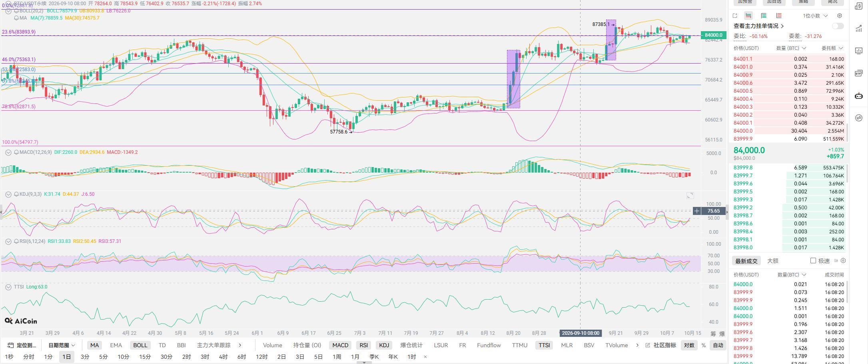868x364 pixels.
Task: Open the robot assistant sidebar icon
Action: pyautogui.click(x=858, y=95)
